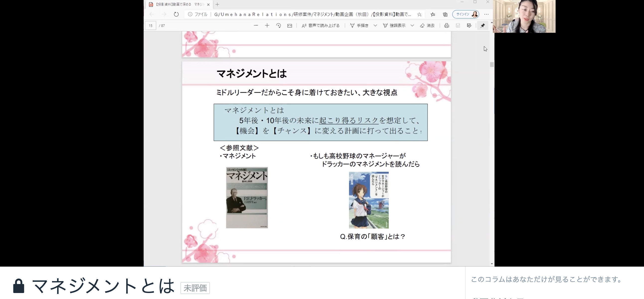
Task: Click the もしドラ anime book cover
Action: (x=369, y=200)
